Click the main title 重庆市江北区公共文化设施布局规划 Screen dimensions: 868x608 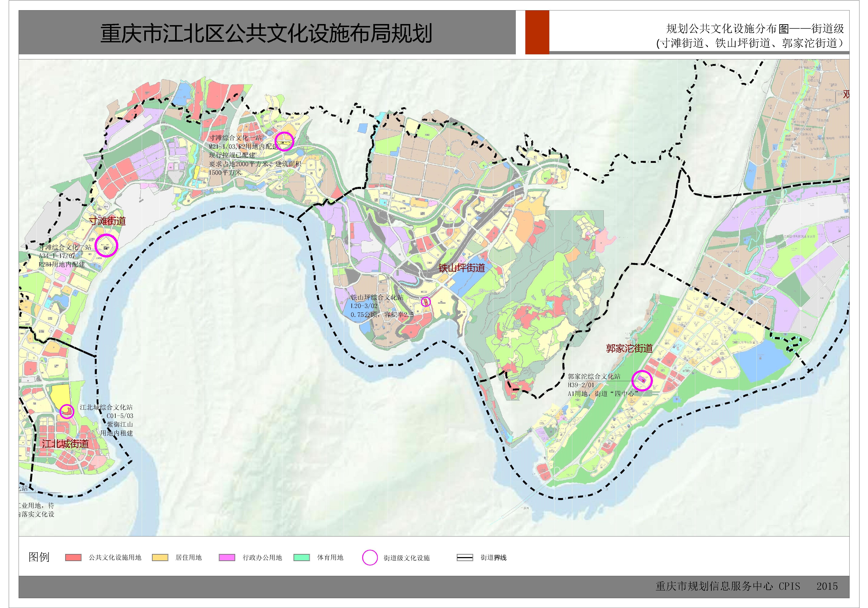click(266, 33)
